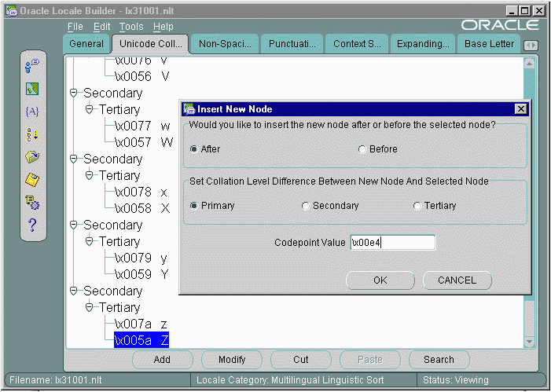Image resolution: width=551 pixels, height=392 pixels.
Task: Choose the Tertiary collation level radio button
Action: [x=417, y=206]
